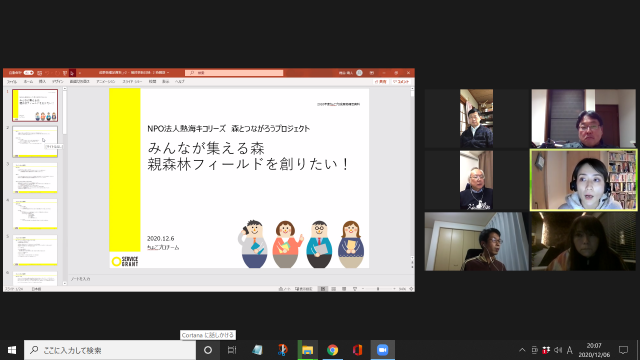Screen dimensions: 640x360
Task: Open the Snipping tool icon on taskbar
Action: point(282,350)
